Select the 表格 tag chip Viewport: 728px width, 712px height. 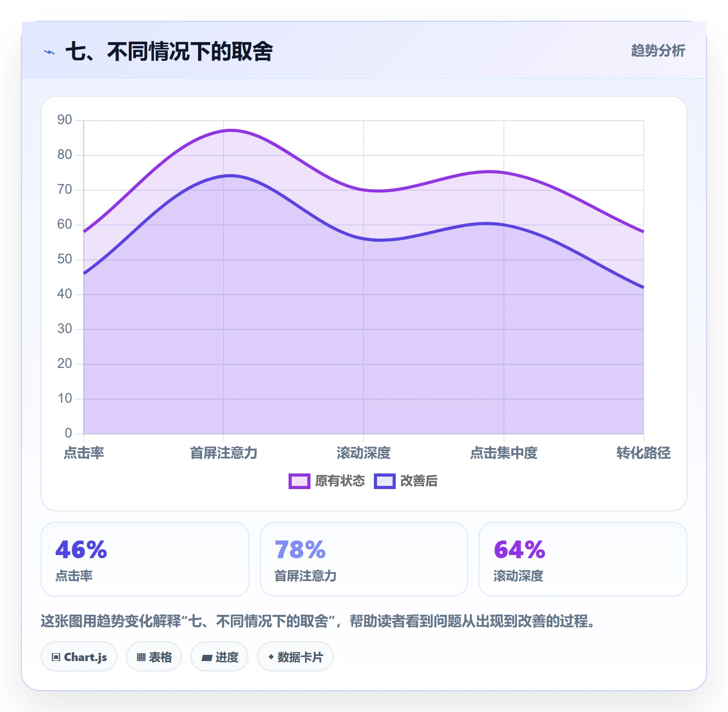[154, 657]
